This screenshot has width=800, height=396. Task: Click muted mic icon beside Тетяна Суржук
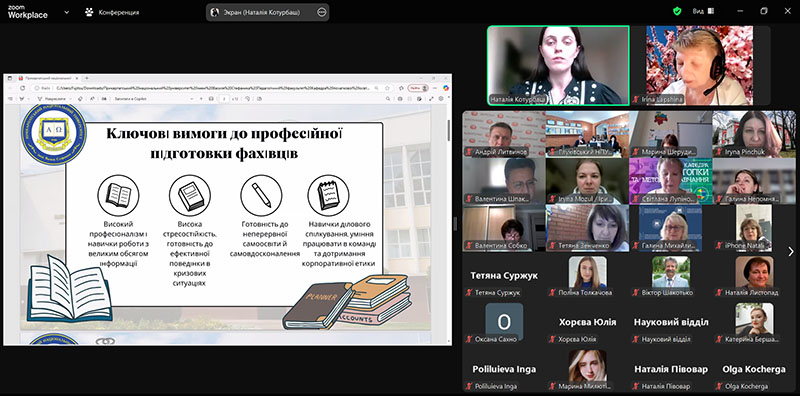(468, 292)
